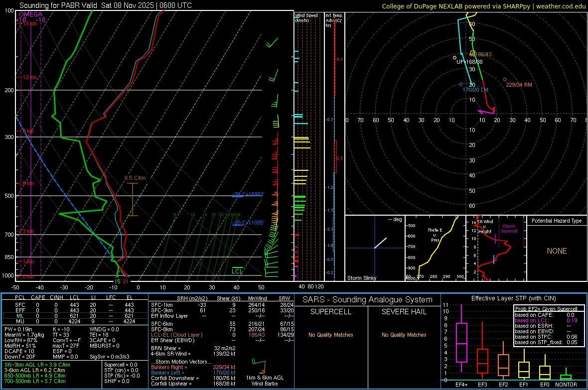
Task: Click the 850 pressure level label
Action: point(9,257)
